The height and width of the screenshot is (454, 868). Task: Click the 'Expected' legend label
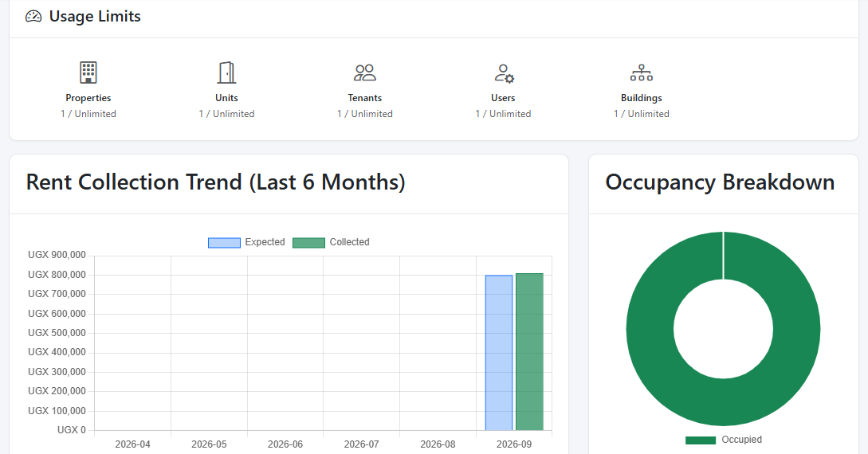pos(265,242)
